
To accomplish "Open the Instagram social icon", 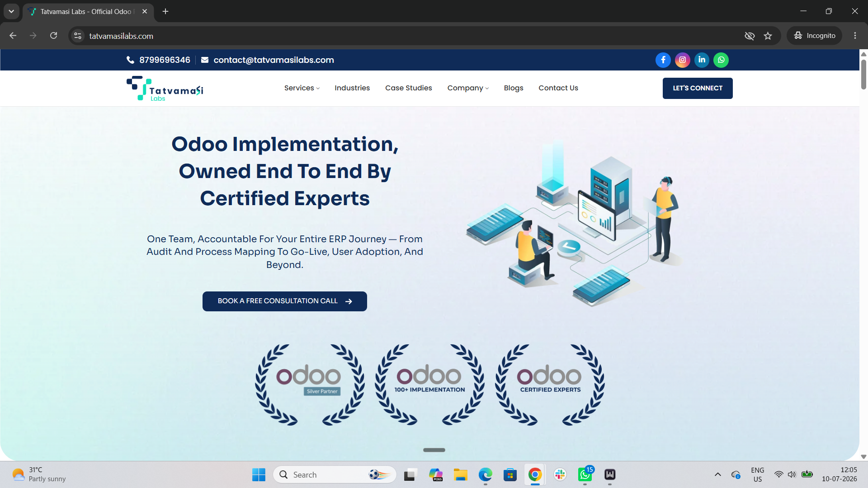I will pyautogui.click(x=683, y=60).
